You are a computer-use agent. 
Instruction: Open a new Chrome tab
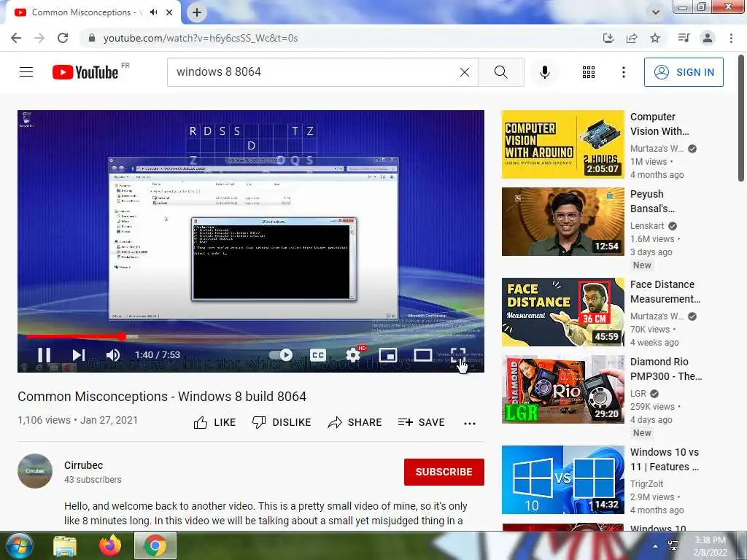[197, 12]
